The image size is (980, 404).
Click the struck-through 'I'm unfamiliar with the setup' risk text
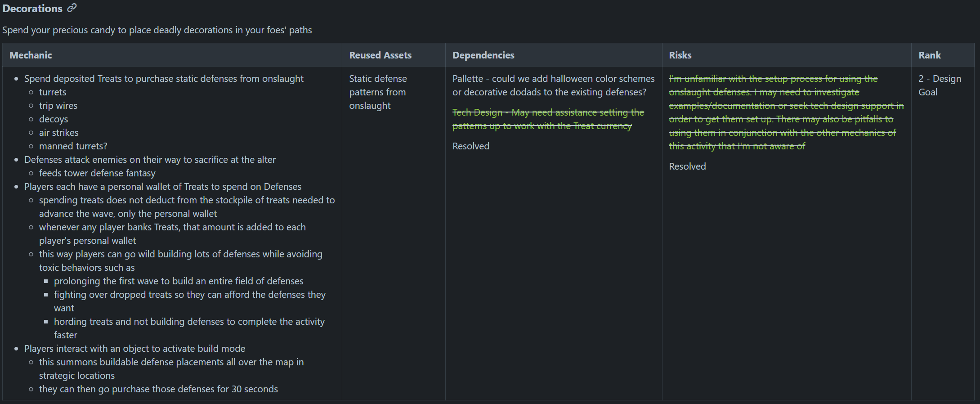point(786,112)
